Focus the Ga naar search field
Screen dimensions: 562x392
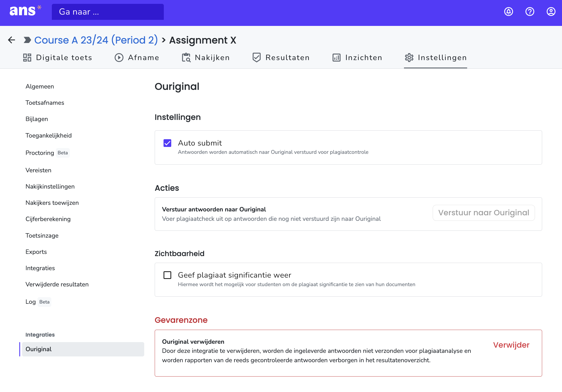(108, 12)
